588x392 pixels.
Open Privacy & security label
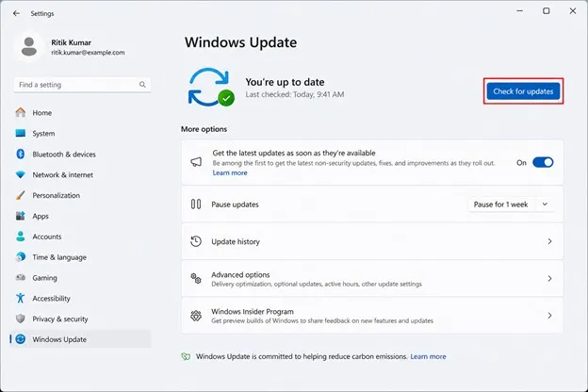[x=60, y=318]
